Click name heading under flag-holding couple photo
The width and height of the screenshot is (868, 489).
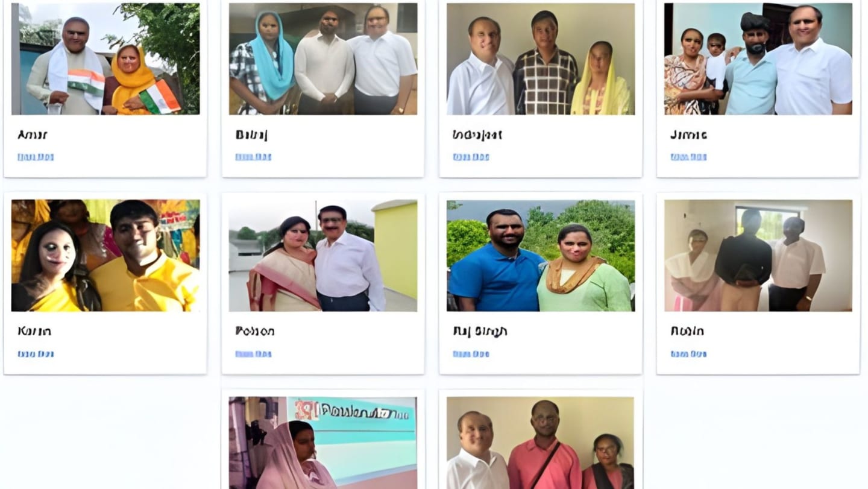pyautogui.click(x=33, y=135)
